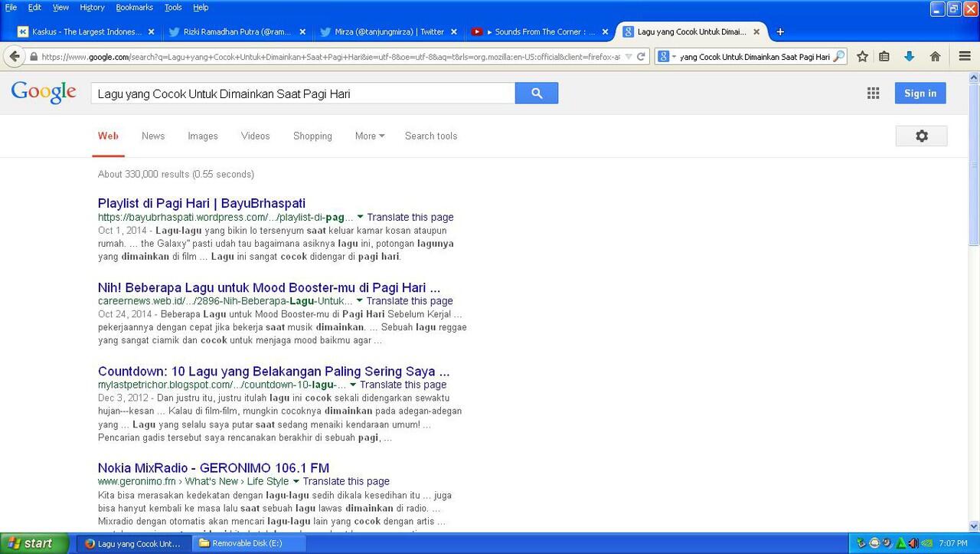Bookmark this page with the star icon
The height and width of the screenshot is (554, 980).
click(862, 56)
